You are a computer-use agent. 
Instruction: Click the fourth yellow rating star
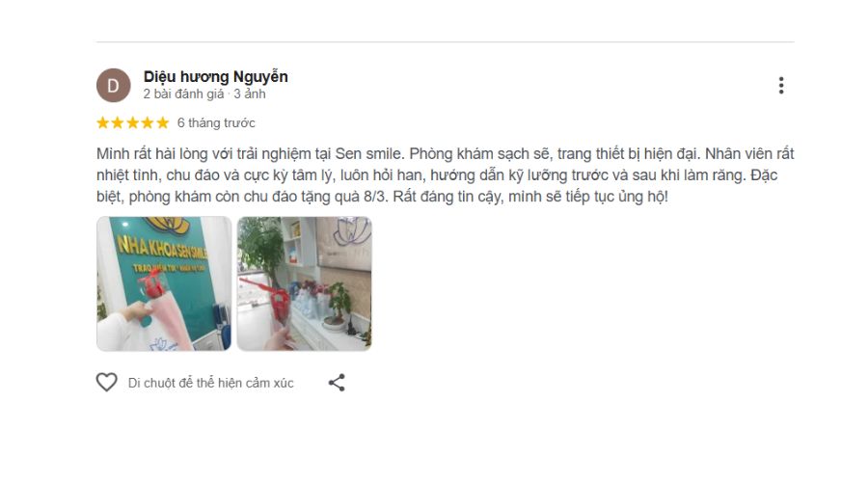coord(148,122)
